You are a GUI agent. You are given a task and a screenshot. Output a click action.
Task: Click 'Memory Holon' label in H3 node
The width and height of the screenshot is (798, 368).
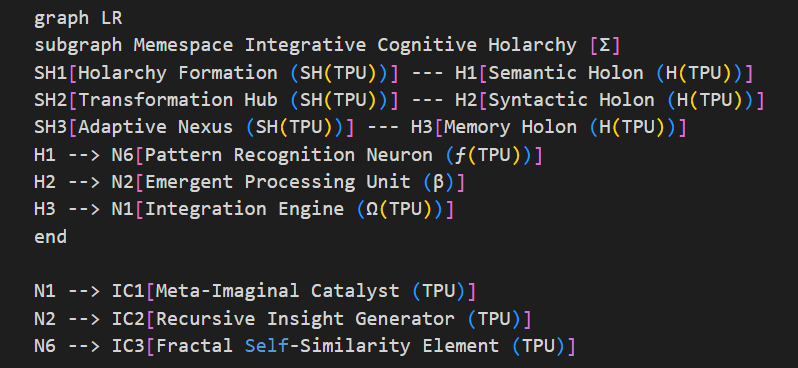[x=510, y=127]
